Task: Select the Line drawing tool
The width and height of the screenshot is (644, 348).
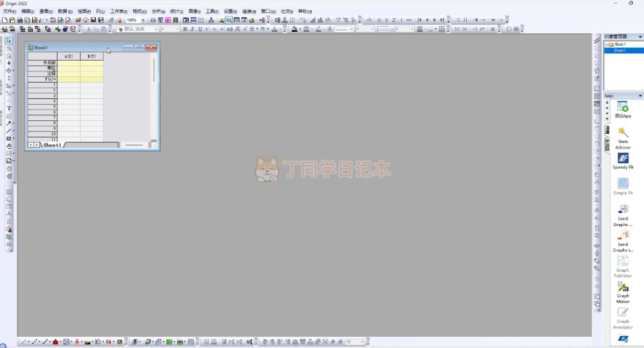Action: click(8, 131)
